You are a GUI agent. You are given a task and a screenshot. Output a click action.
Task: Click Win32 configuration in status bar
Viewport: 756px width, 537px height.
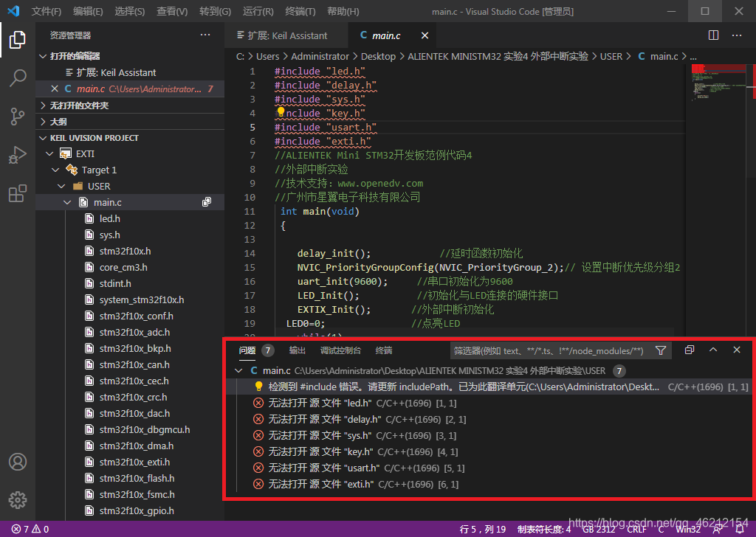[688, 529]
